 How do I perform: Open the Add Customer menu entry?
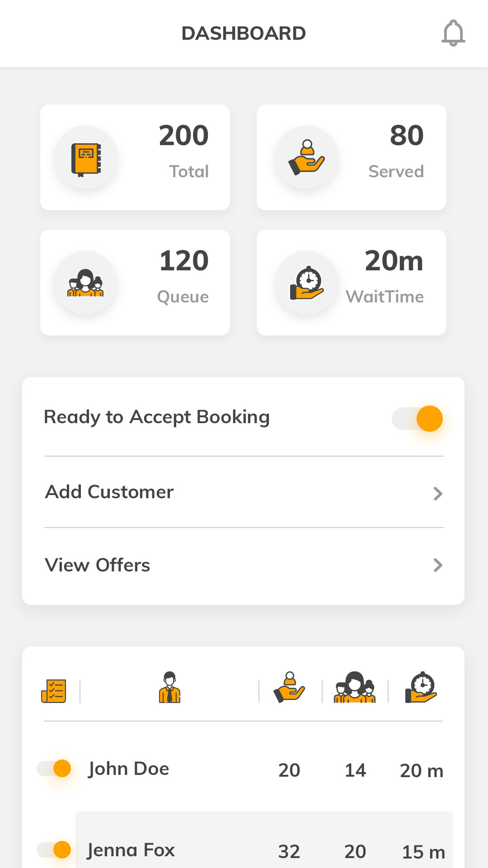pos(109,492)
